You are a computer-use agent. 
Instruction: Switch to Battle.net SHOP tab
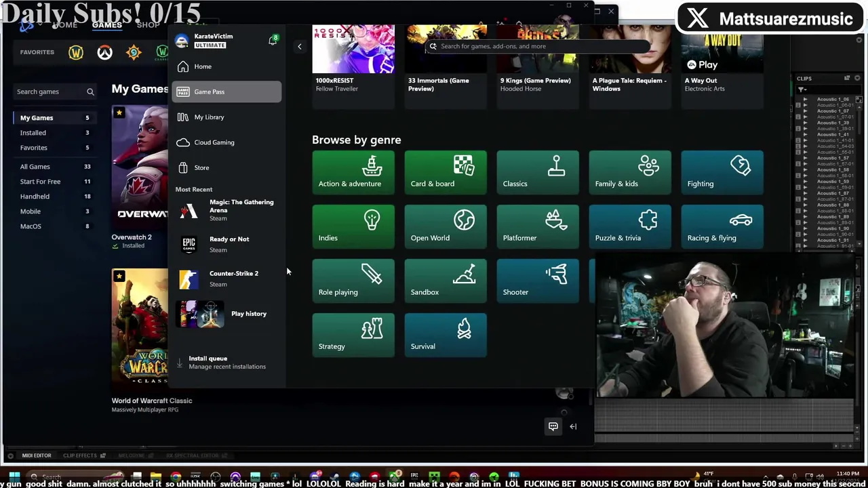point(148,25)
